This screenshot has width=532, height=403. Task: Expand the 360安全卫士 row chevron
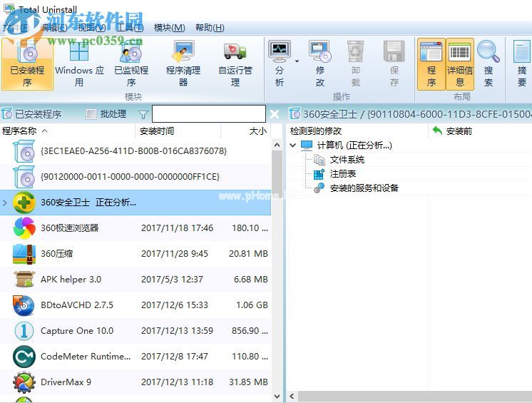click(5, 203)
